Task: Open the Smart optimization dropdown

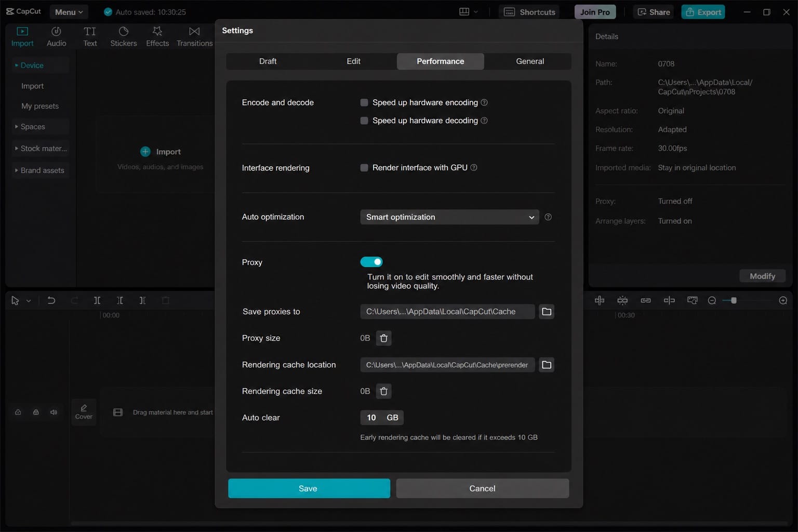Action: (449, 217)
